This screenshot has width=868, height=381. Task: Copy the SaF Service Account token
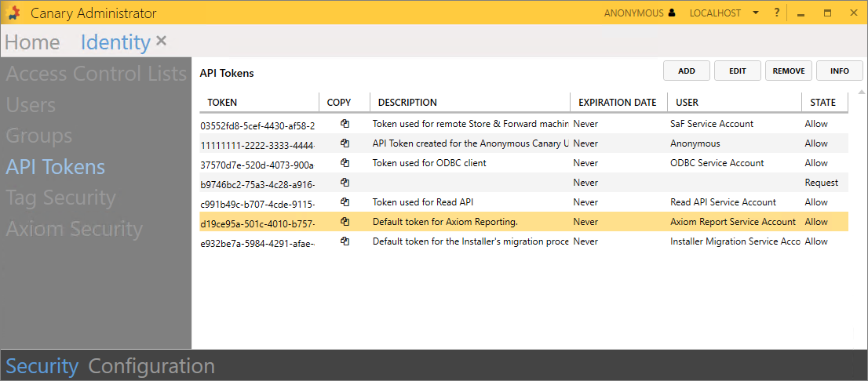point(344,124)
